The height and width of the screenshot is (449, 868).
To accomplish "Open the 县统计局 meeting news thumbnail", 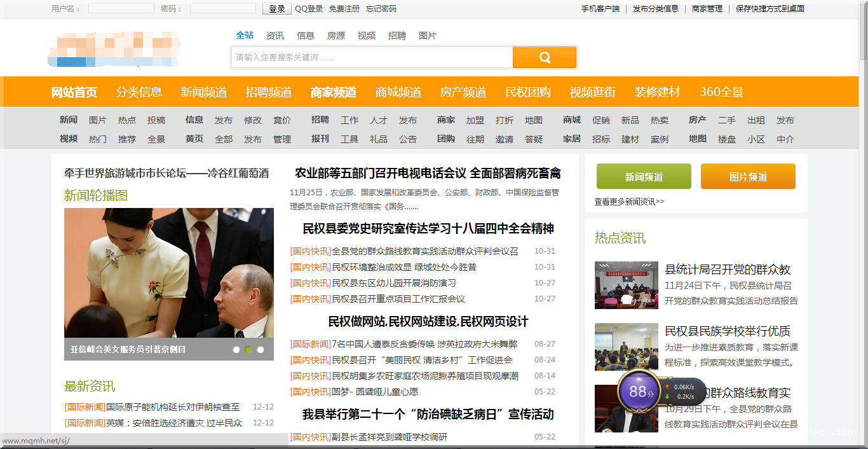I will (626, 285).
